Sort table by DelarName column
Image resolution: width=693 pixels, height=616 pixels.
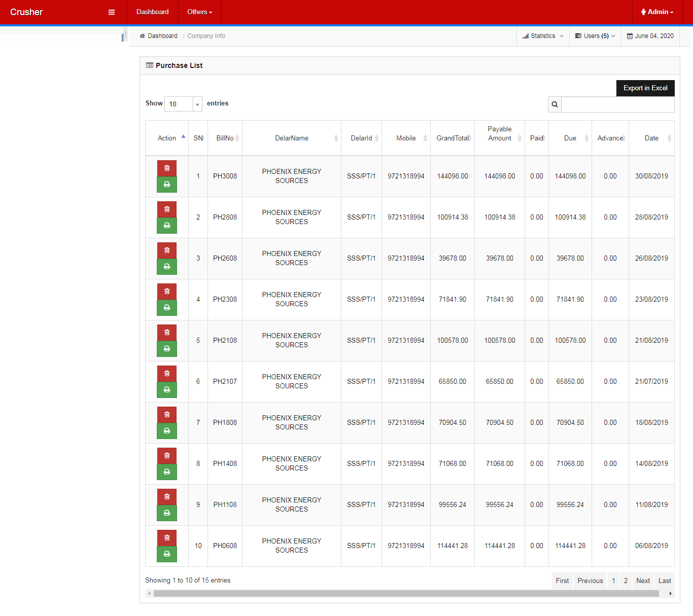(292, 138)
